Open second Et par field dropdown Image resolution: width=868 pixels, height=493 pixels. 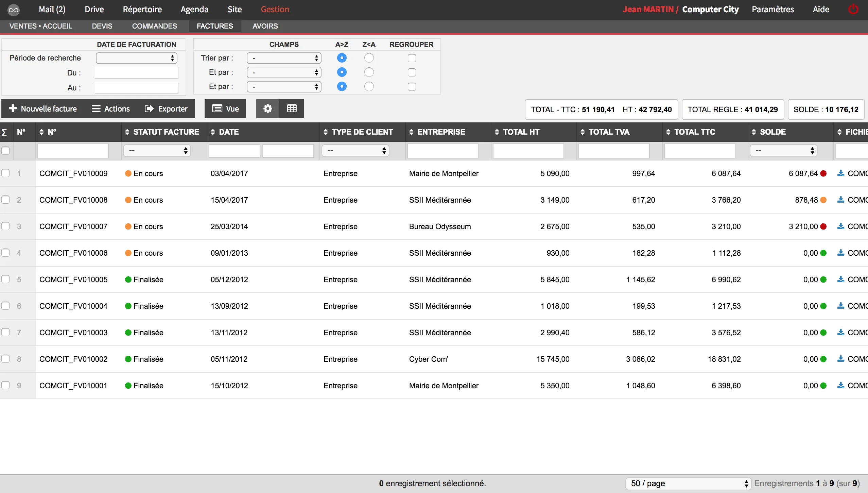(284, 87)
